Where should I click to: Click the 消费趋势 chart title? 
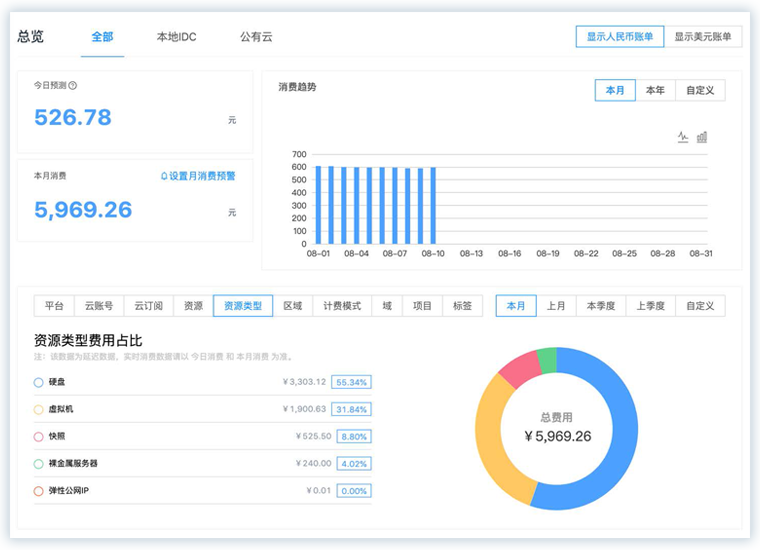[297, 87]
